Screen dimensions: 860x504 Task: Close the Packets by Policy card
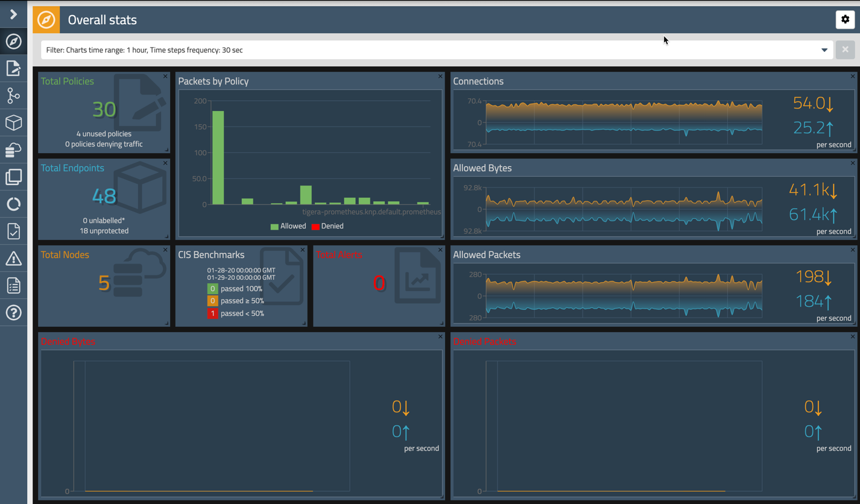pos(440,77)
